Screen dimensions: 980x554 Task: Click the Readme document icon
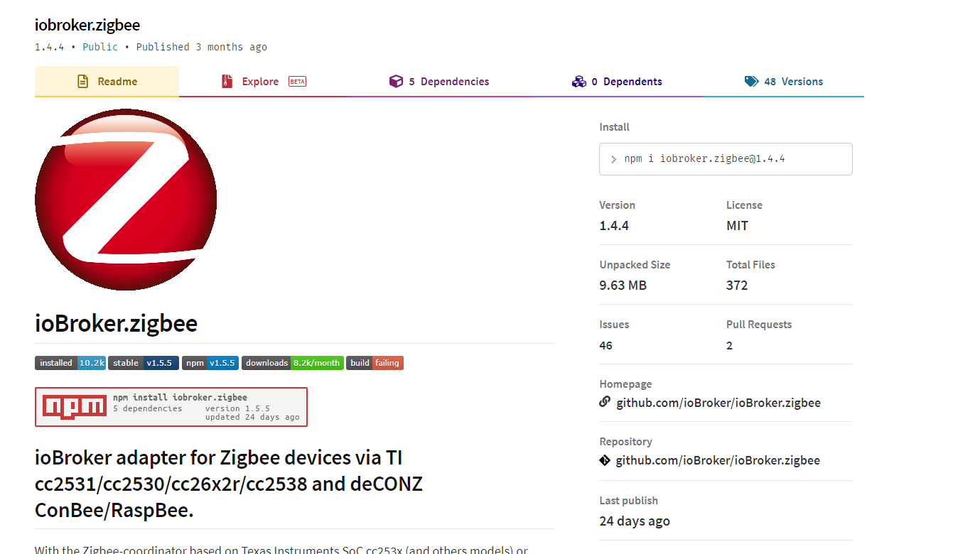click(83, 82)
